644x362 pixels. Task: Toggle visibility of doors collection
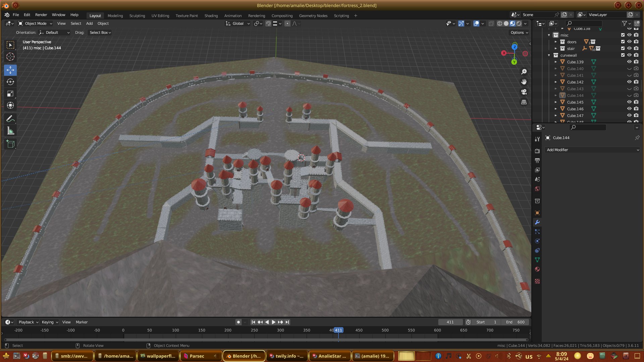629,42
